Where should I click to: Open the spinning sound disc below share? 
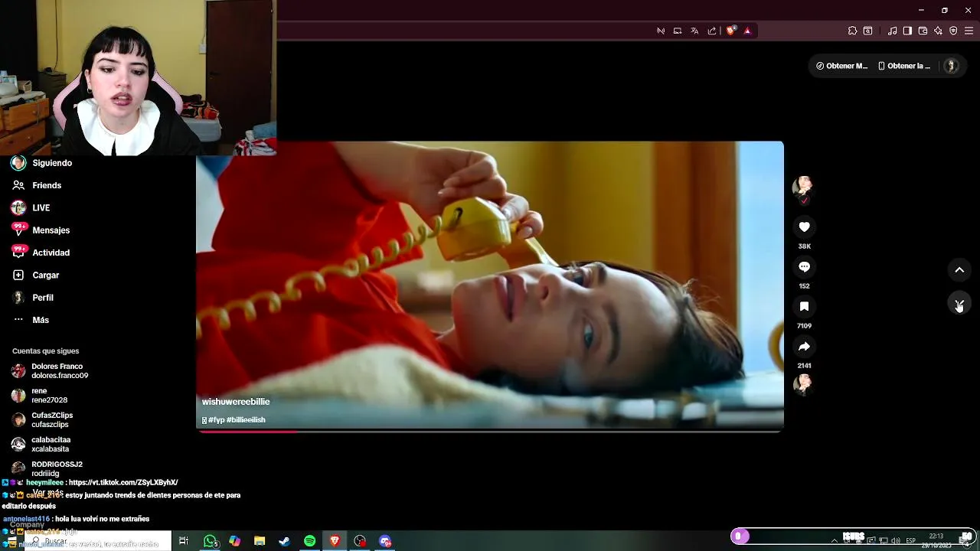pos(802,384)
